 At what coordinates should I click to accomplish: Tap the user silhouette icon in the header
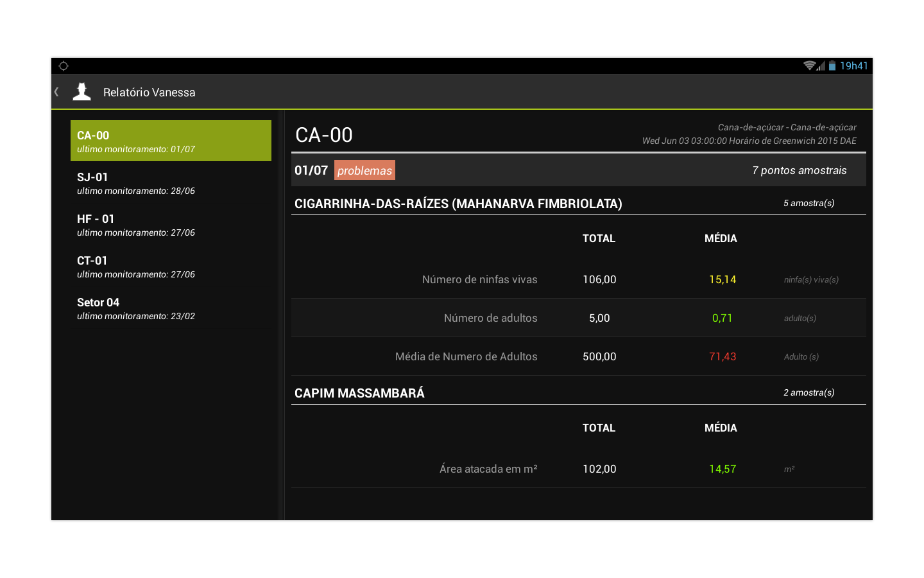pos(81,92)
